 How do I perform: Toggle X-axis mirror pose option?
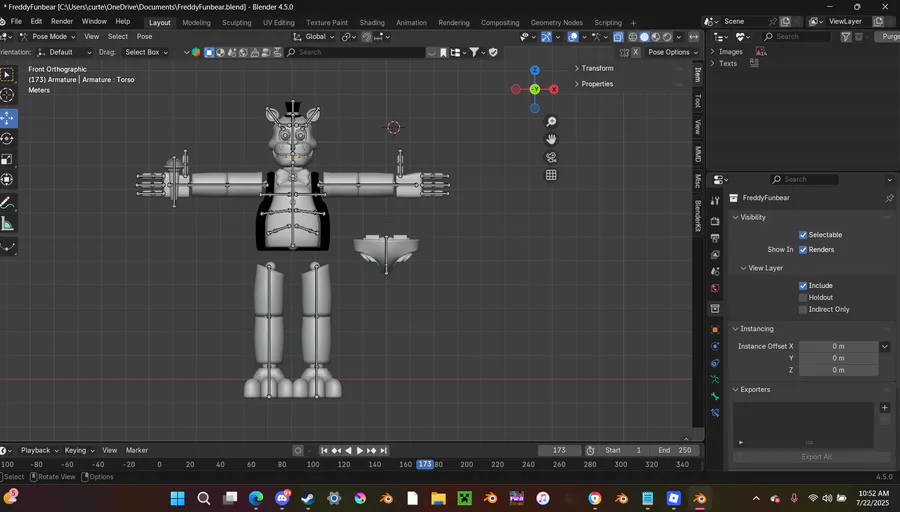(635, 52)
